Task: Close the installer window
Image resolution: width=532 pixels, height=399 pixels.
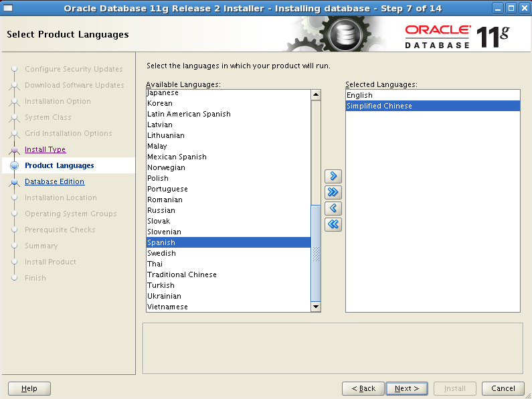Action: point(524,8)
